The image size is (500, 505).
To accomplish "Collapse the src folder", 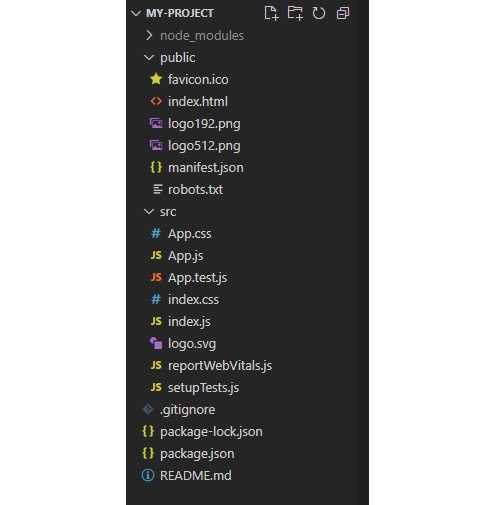I will point(149,212).
